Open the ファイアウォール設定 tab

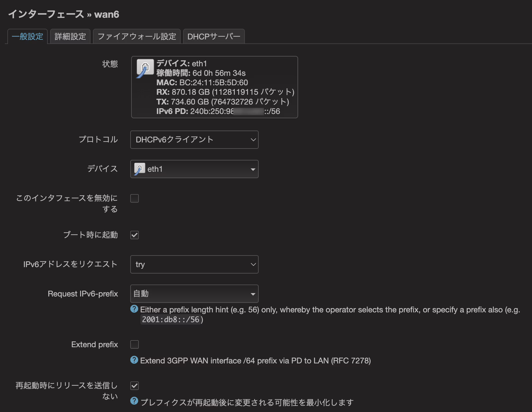137,37
